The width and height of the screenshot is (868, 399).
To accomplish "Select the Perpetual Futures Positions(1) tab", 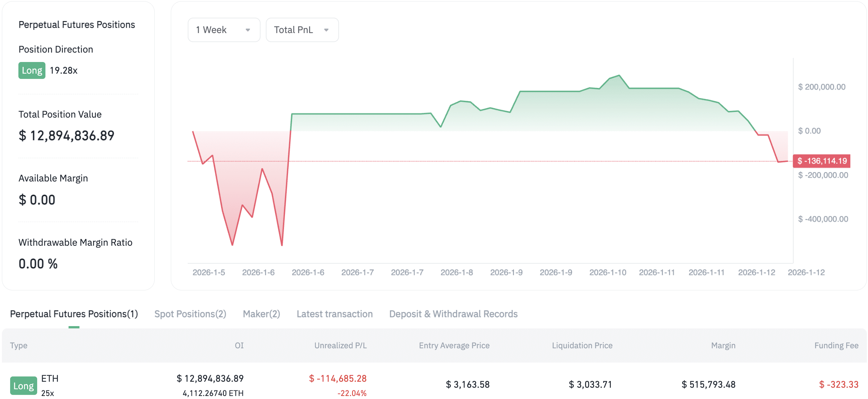I will click(x=74, y=314).
